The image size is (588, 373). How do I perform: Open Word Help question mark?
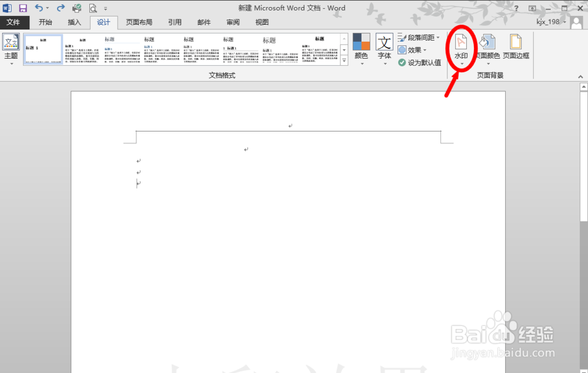pos(516,8)
